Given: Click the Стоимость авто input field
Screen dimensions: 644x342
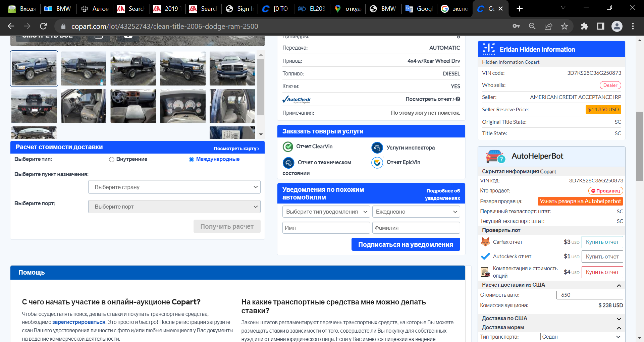Looking at the screenshot, I should tap(590, 295).
